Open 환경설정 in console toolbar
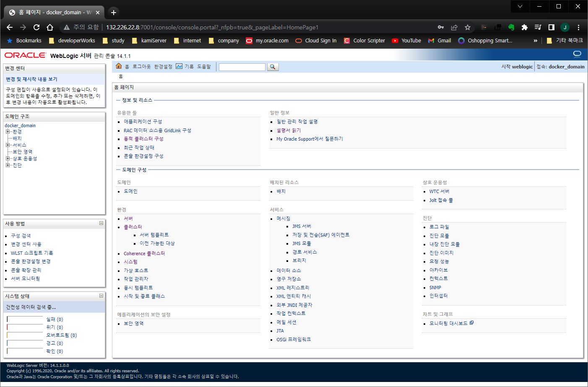 (x=163, y=67)
